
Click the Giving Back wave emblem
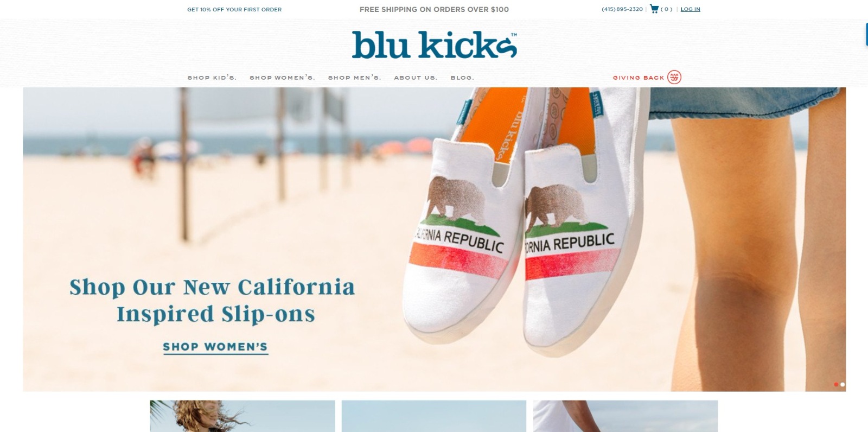click(x=674, y=77)
